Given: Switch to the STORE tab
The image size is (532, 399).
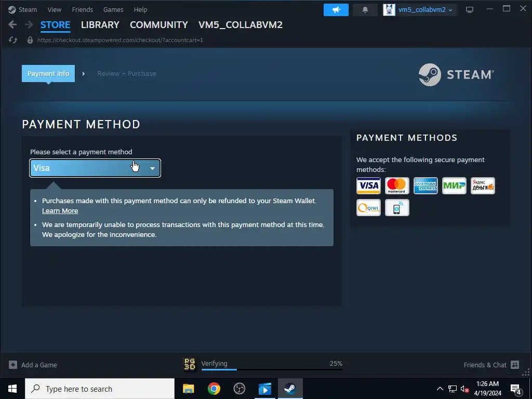Looking at the screenshot, I should pos(55,25).
